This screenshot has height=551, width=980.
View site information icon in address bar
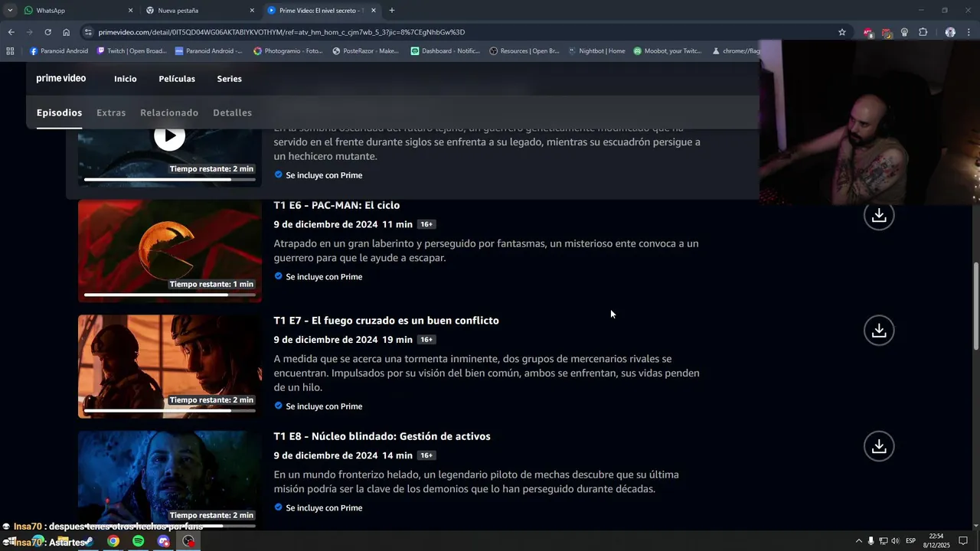pos(89,32)
